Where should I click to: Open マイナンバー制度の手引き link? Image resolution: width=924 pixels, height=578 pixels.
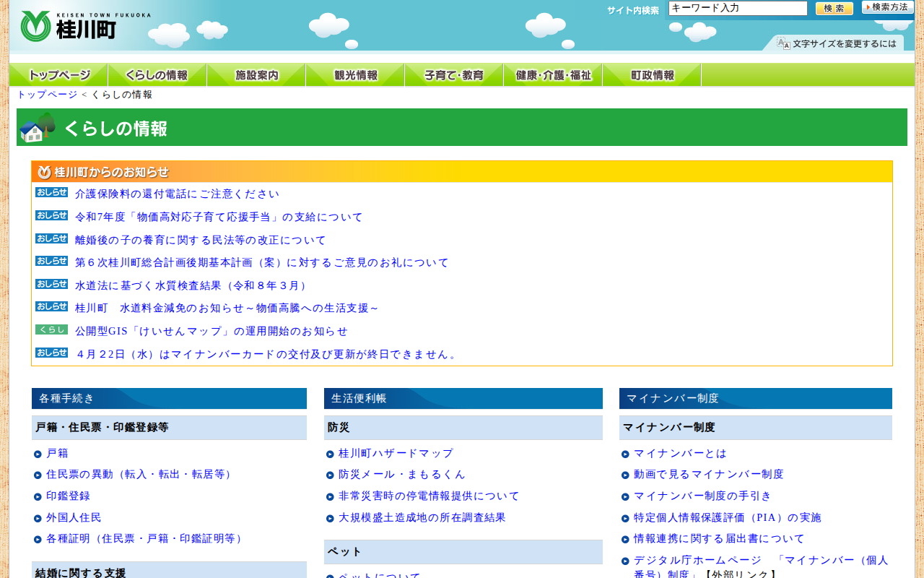click(702, 496)
